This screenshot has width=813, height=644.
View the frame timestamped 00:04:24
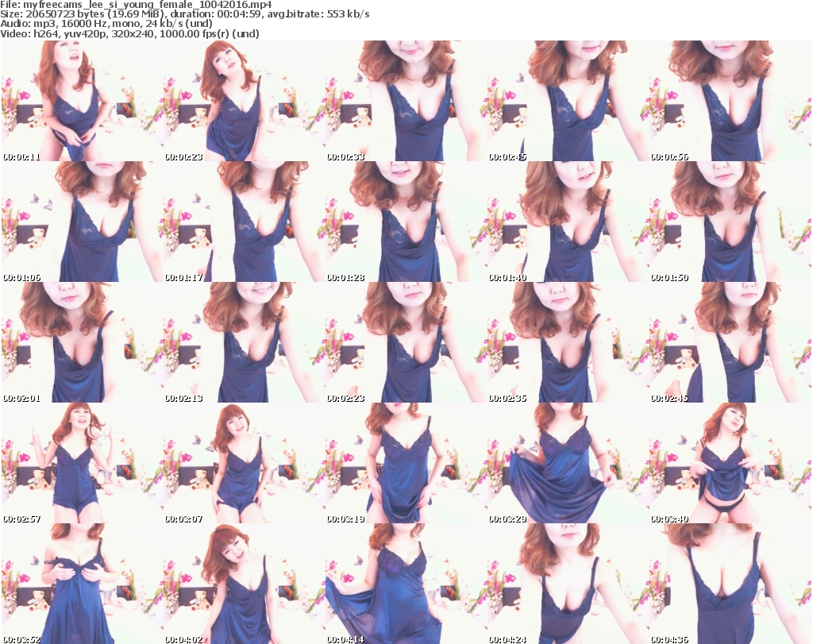tap(568, 584)
